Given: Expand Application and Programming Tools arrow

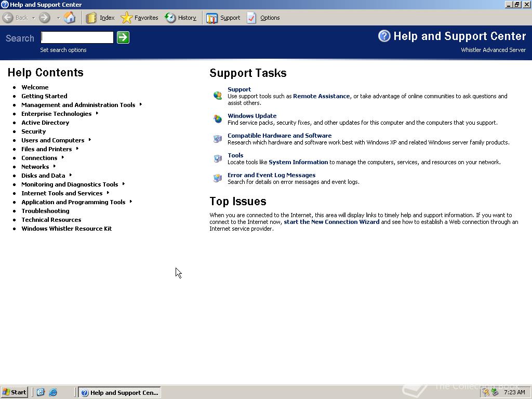Looking at the screenshot, I should 130,202.
